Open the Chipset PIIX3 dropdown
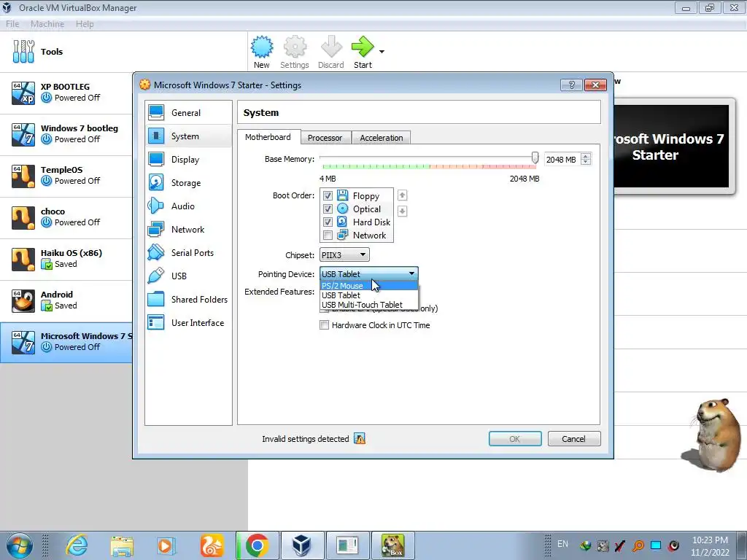Viewport: 747px width, 560px height. pos(344,254)
